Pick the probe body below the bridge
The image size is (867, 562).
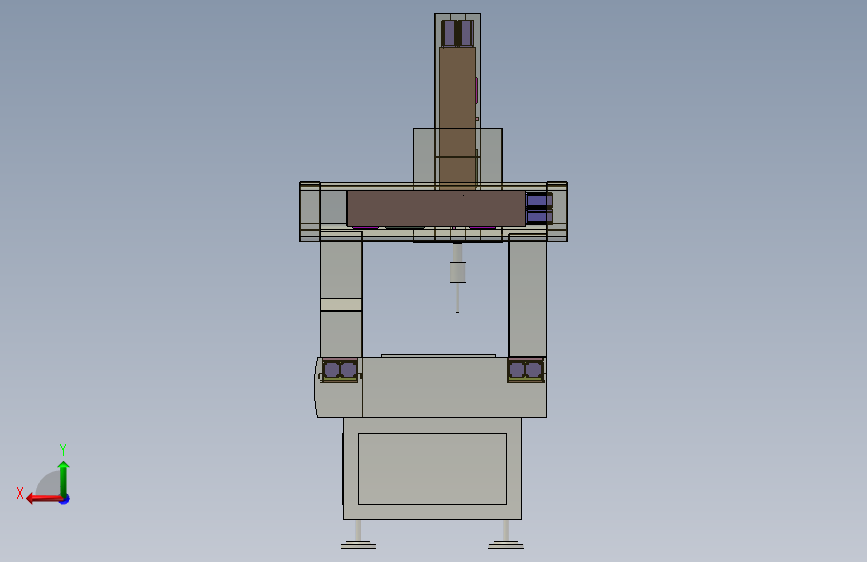click(x=457, y=272)
